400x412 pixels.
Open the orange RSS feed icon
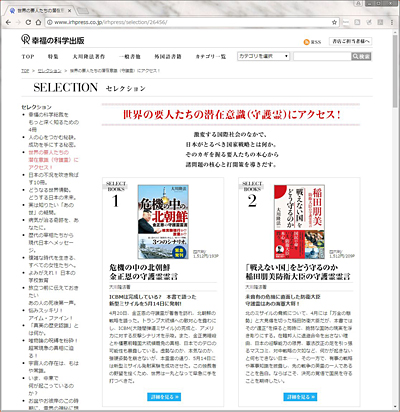[x=306, y=42]
